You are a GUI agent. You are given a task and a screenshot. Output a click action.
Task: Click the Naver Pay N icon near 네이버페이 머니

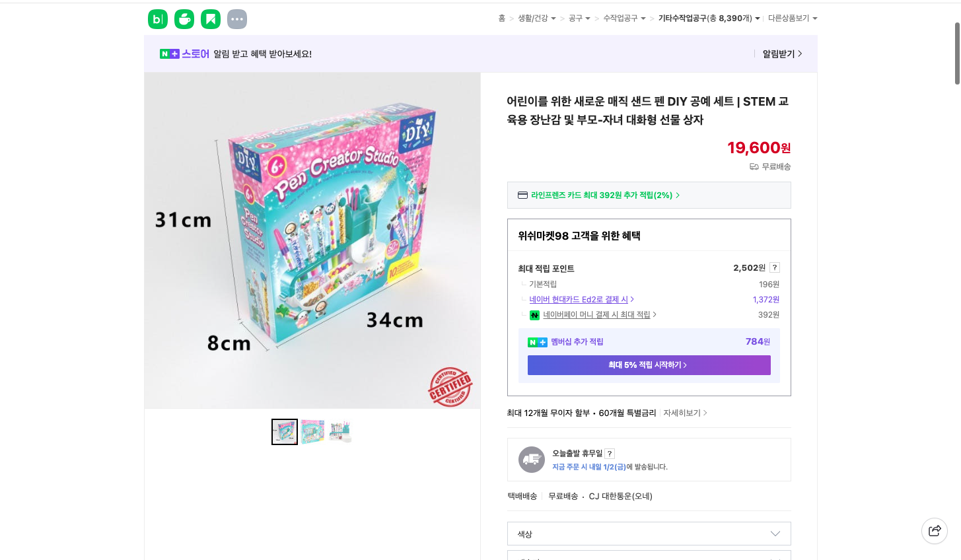(x=534, y=315)
